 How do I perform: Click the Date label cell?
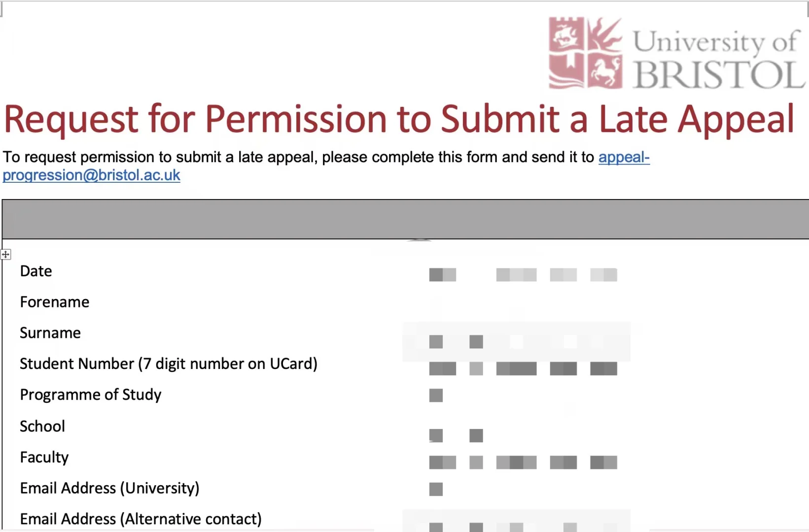pyautogui.click(x=36, y=271)
